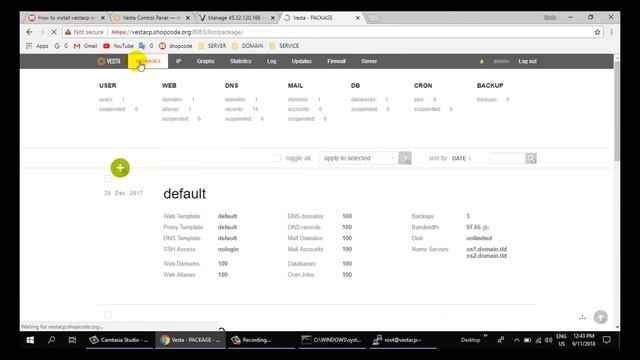Expand the SERVICE bookmark folder
The image size is (640, 360).
pos(284,46)
